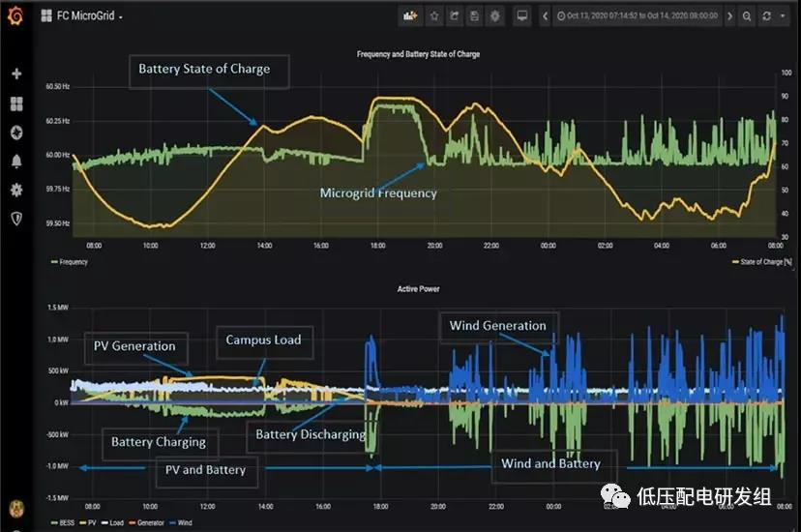The image size is (801, 532).
Task: Star this dashboard as favorite
Action: (x=434, y=16)
